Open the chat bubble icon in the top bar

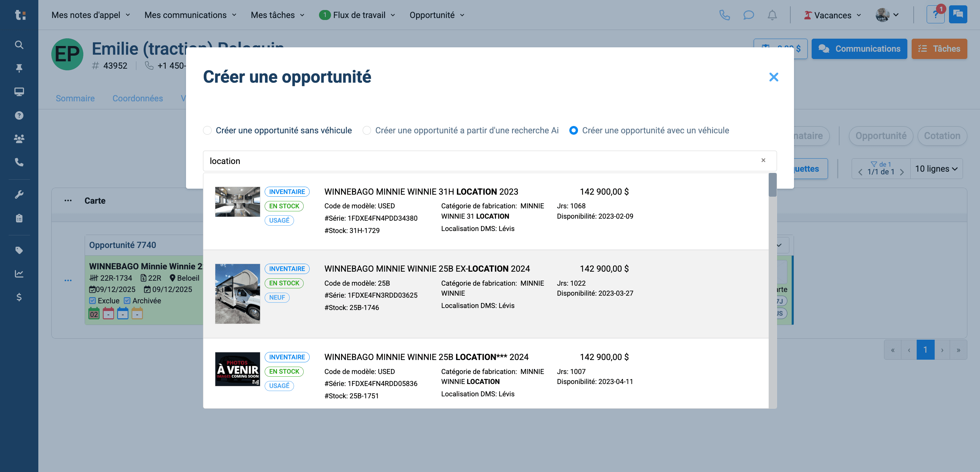748,15
